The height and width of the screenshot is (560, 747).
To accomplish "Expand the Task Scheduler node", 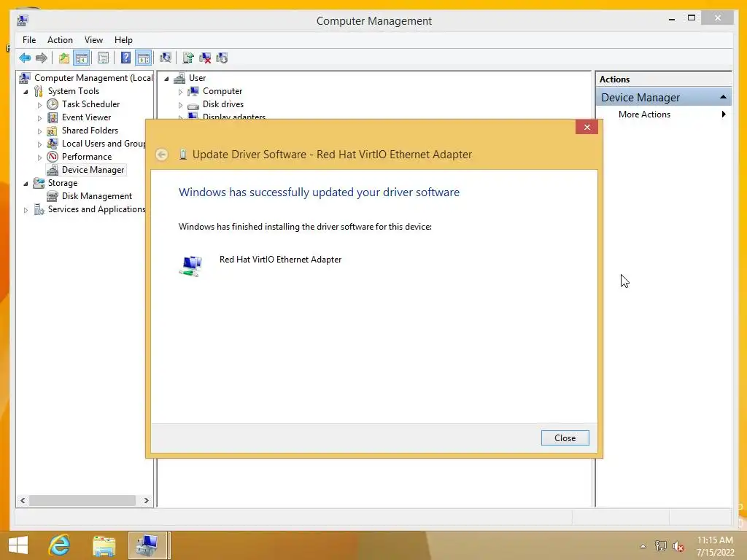I will tap(39, 105).
